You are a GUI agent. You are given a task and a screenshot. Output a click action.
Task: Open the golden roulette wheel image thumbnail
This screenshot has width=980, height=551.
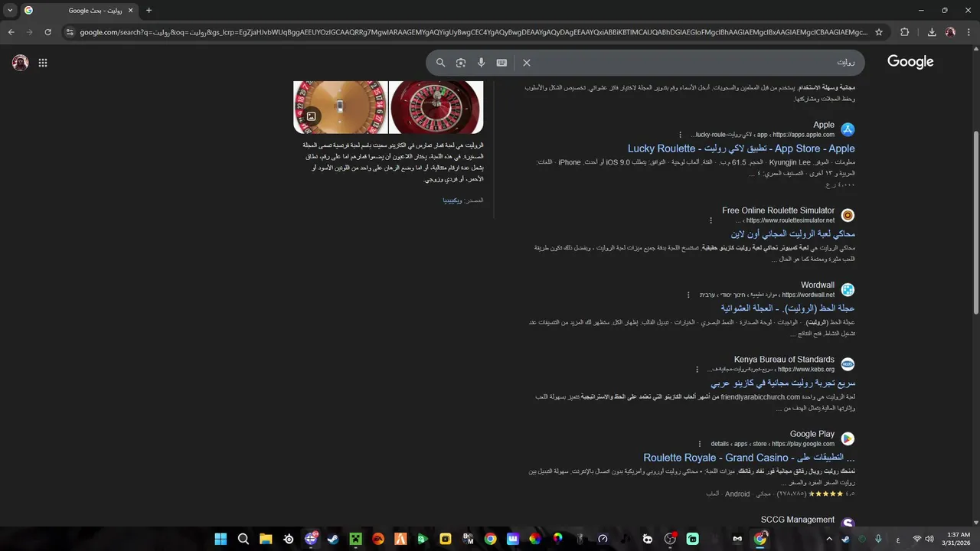[341, 107]
